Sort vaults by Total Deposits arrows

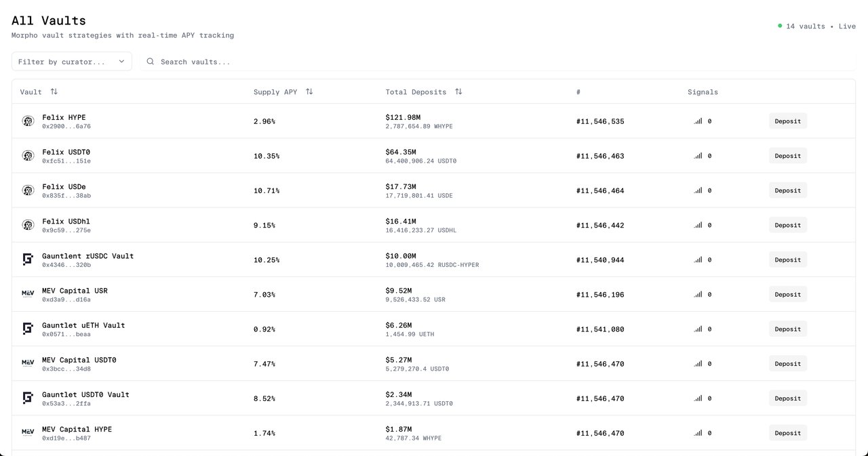point(458,91)
